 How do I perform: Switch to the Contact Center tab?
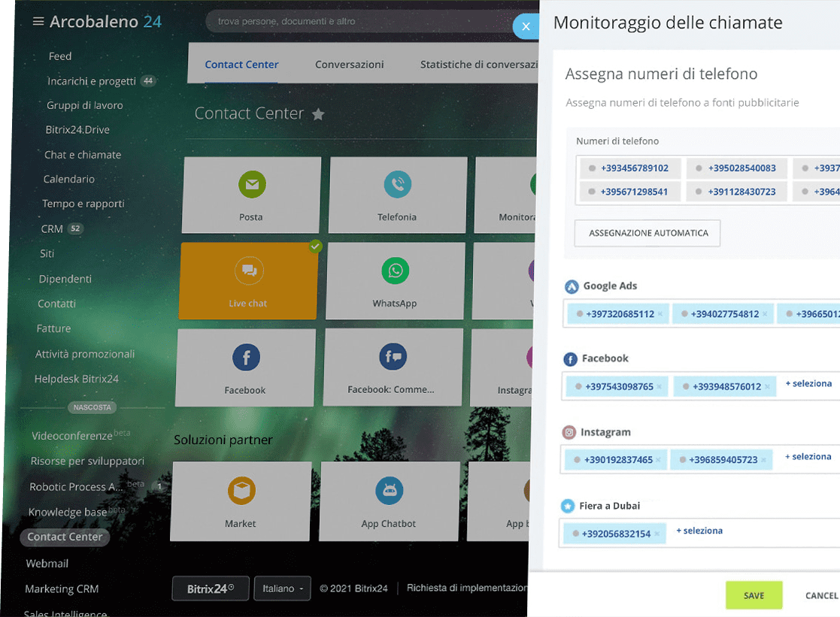(x=241, y=65)
